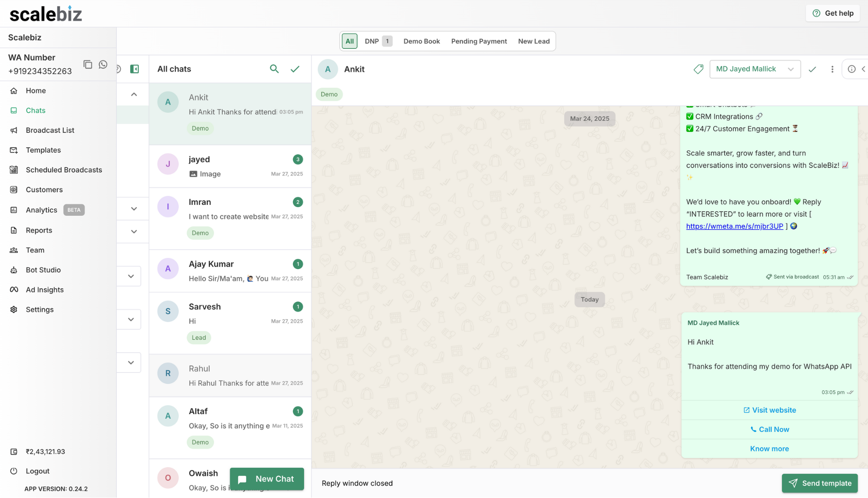
Task: Copy the WA number with copy icon
Action: [88, 64]
